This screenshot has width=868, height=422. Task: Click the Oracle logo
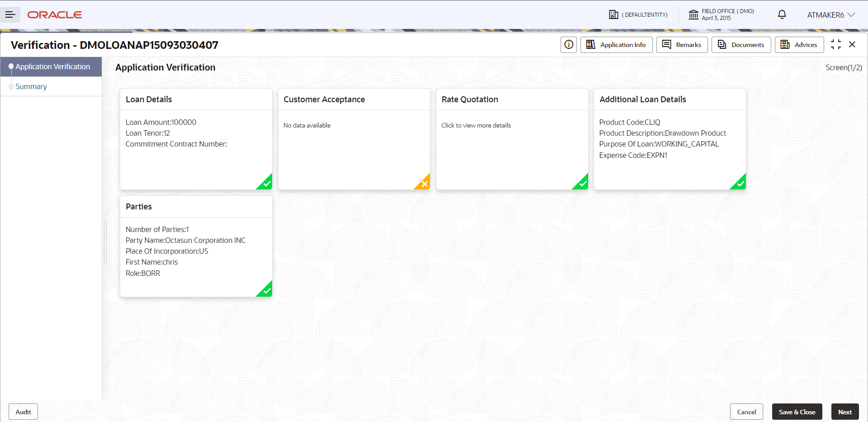pyautogui.click(x=55, y=15)
